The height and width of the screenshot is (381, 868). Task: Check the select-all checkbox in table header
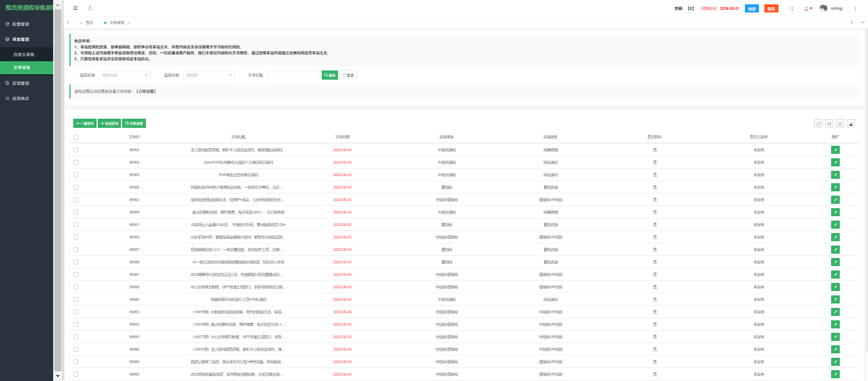[76, 137]
